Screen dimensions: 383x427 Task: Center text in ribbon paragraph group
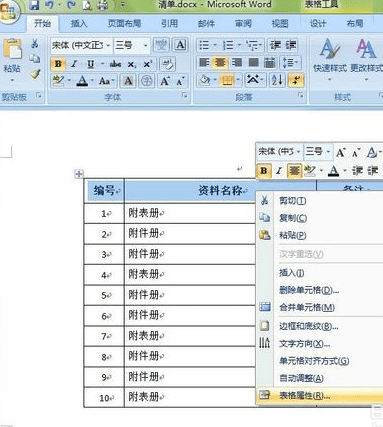click(x=220, y=62)
